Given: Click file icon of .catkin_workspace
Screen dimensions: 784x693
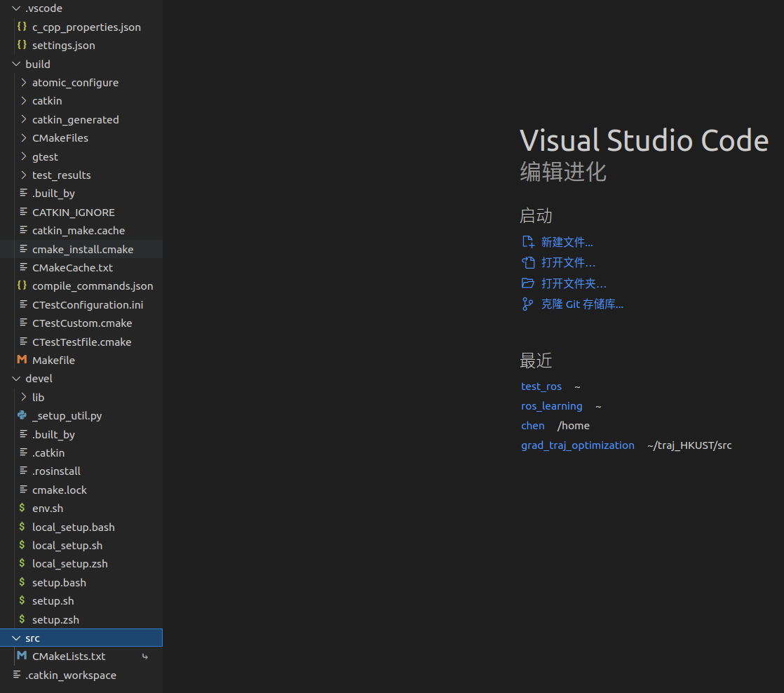Looking at the screenshot, I should [x=17, y=675].
